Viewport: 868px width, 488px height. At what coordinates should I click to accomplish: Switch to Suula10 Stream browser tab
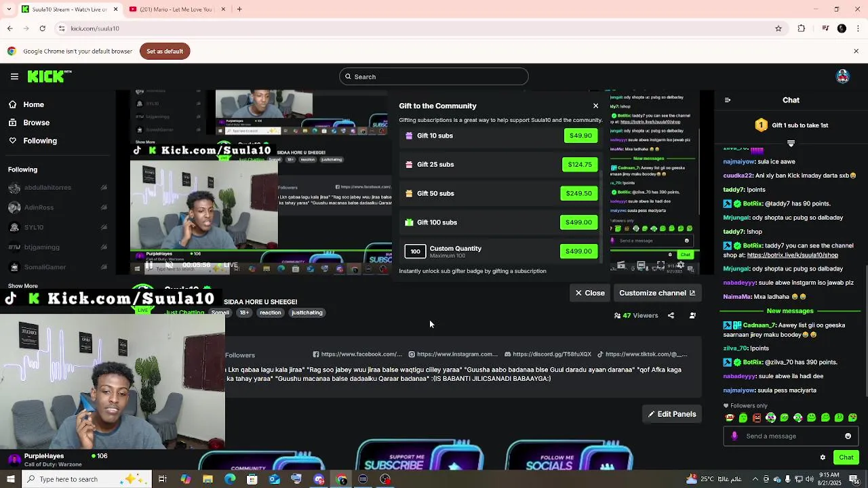pyautogui.click(x=69, y=9)
